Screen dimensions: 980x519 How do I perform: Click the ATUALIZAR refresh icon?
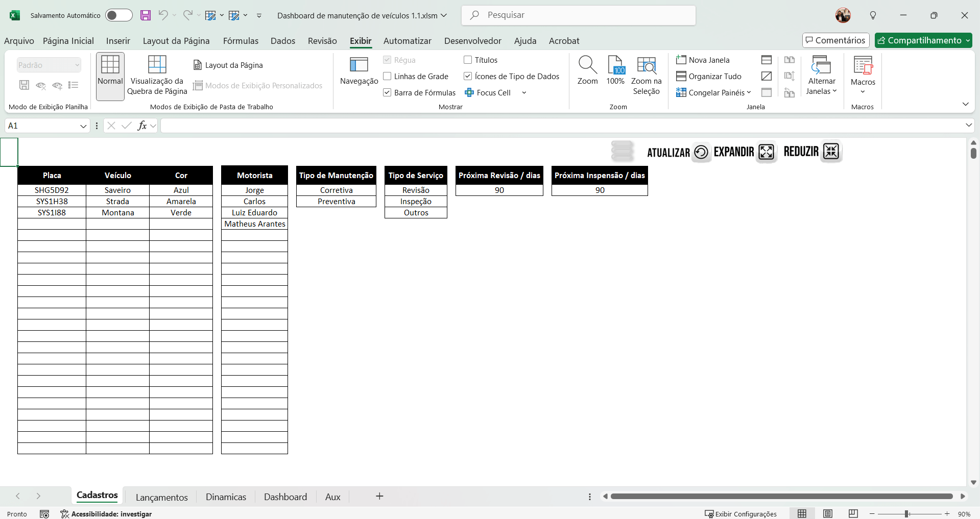tap(701, 152)
